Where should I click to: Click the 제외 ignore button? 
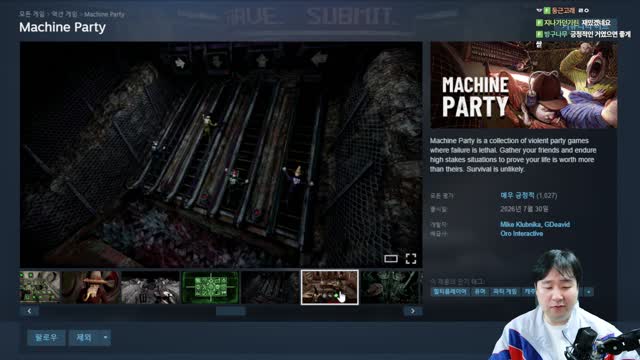tap(84, 338)
